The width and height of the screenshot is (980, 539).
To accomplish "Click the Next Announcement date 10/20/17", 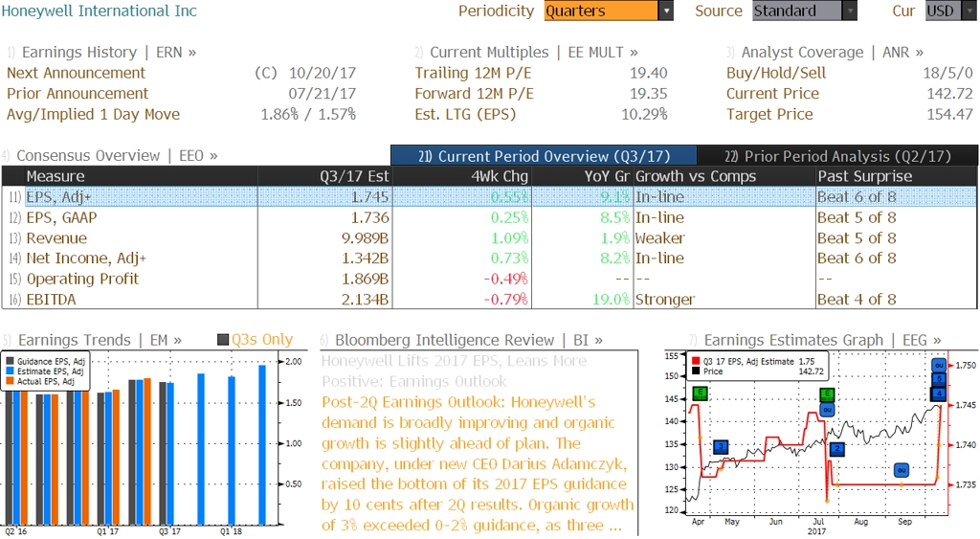I will click(322, 73).
